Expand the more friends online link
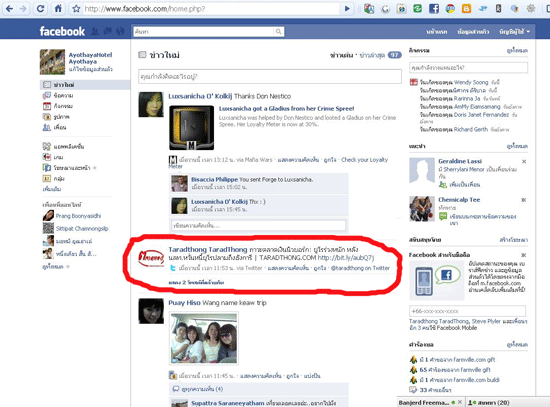Viewport: 550px width, 407px height. pos(55,267)
